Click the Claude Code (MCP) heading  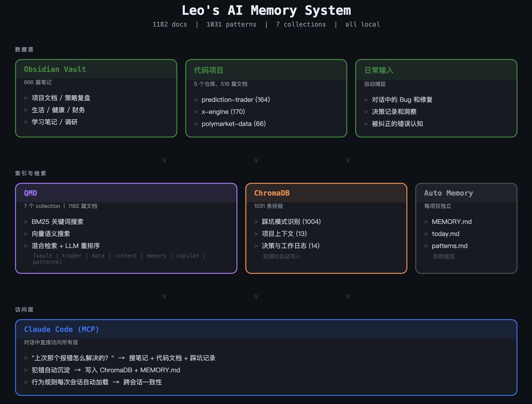click(x=62, y=330)
